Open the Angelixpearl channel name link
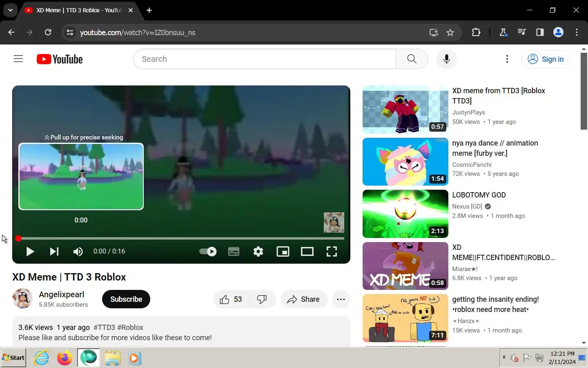This screenshot has width=588, height=368. [x=61, y=294]
